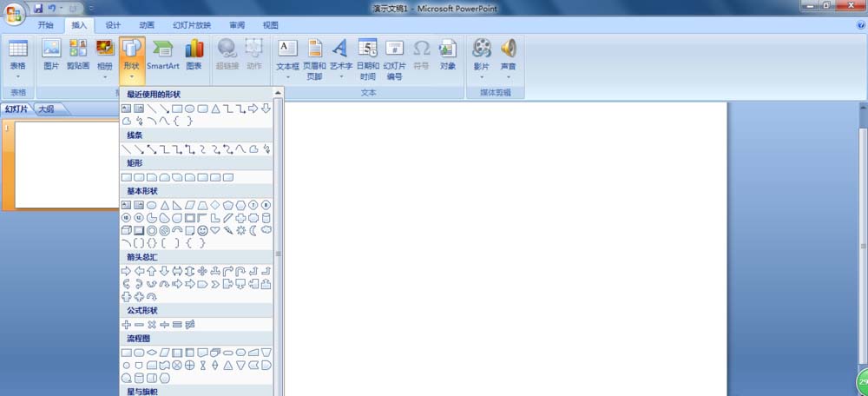Show the 大纲 (Outline) pane tab
The height and width of the screenshot is (396, 868).
[x=47, y=109]
